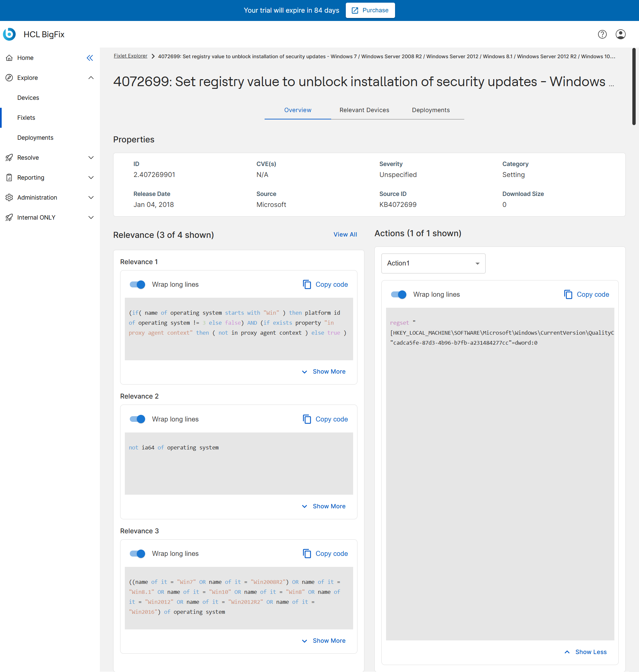Click View All relevance link
The image size is (639, 672).
click(345, 235)
